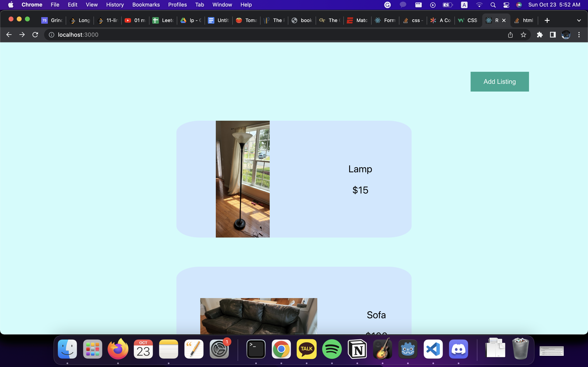This screenshot has height=367, width=588.
Task: Open a new tab with plus
Action: click(547, 20)
